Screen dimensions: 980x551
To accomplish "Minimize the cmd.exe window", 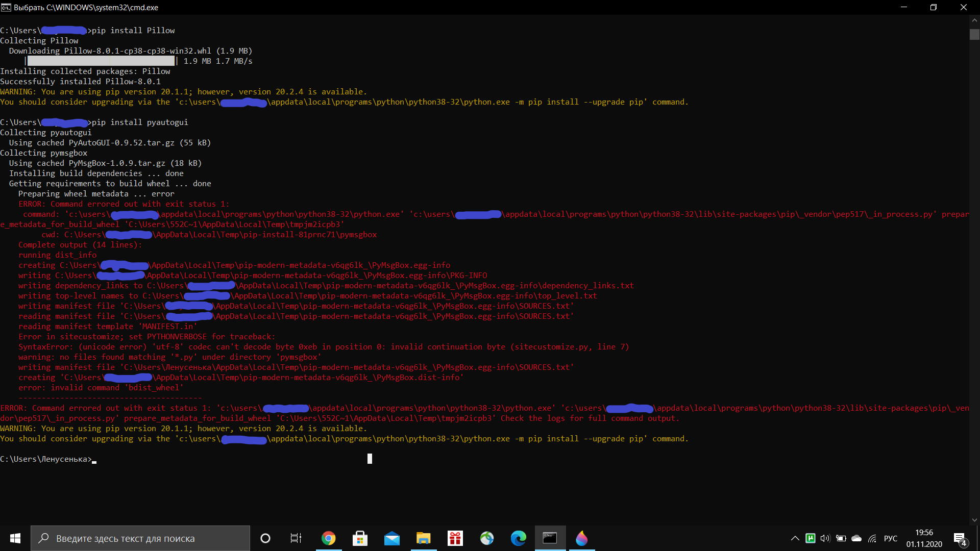I will click(x=903, y=7).
